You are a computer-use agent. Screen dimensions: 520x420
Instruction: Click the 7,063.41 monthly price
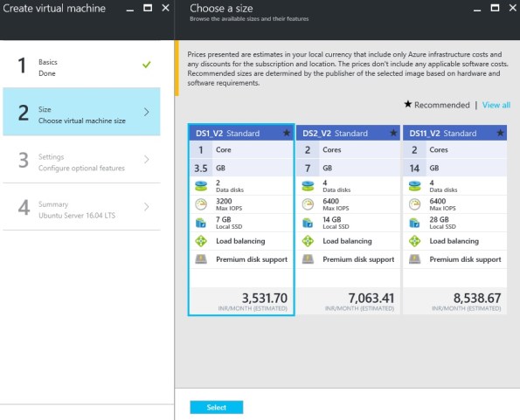(x=371, y=298)
